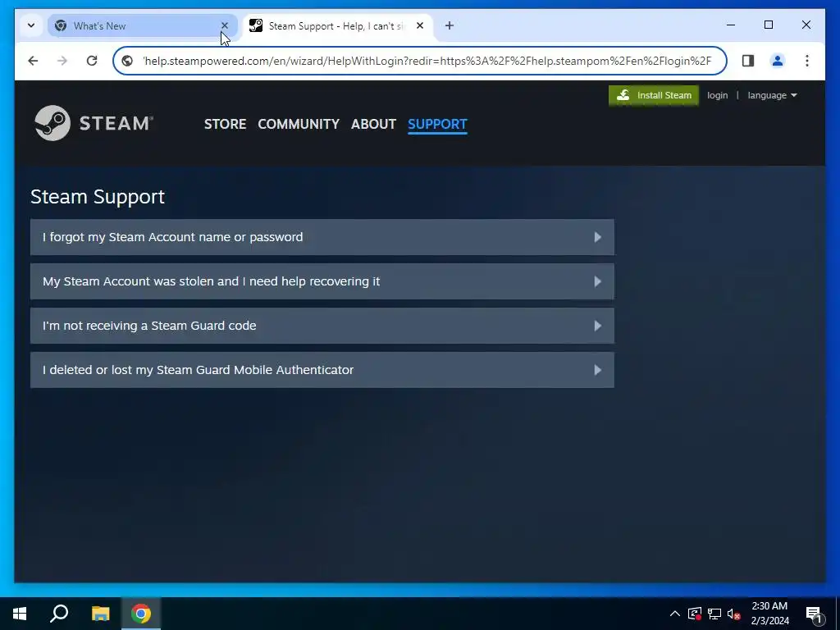Image resolution: width=840 pixels, height=630 pixels.
Task: Open the login link
Action: click(x=717, y=95)
